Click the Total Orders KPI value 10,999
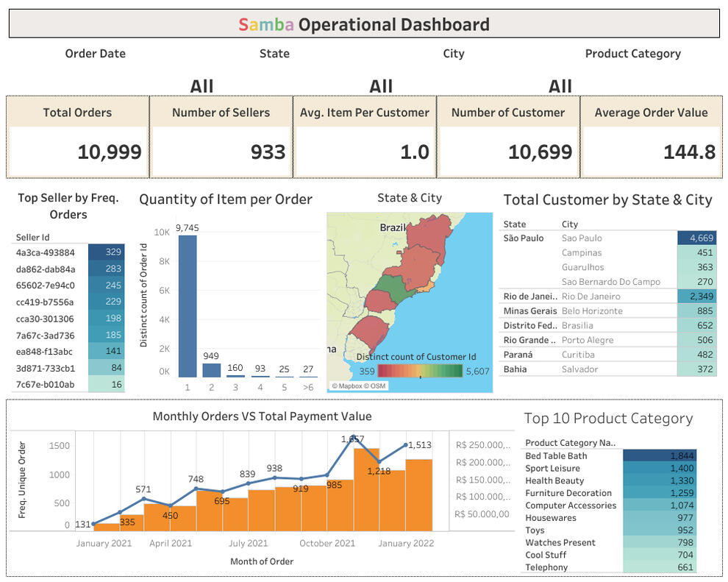 (x=109, y=152)
